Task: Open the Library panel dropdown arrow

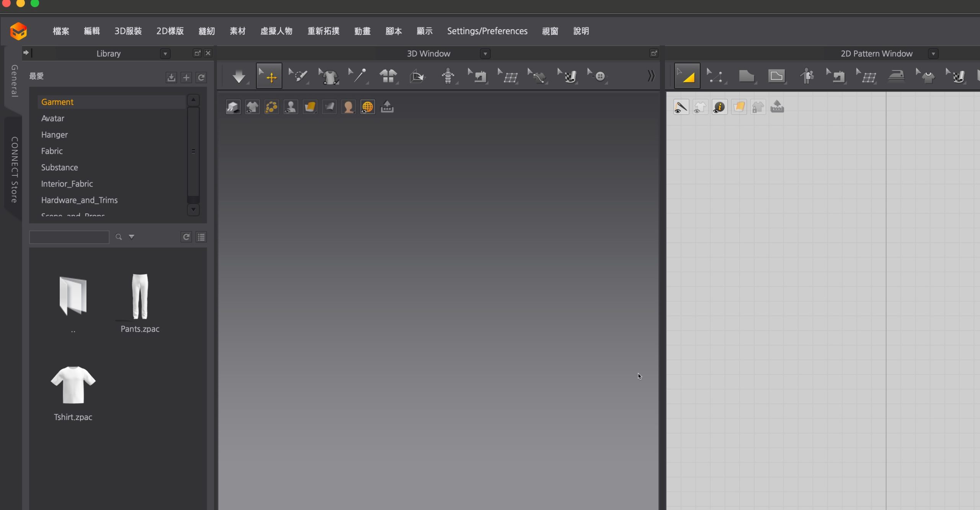Action: coord(165,54)
